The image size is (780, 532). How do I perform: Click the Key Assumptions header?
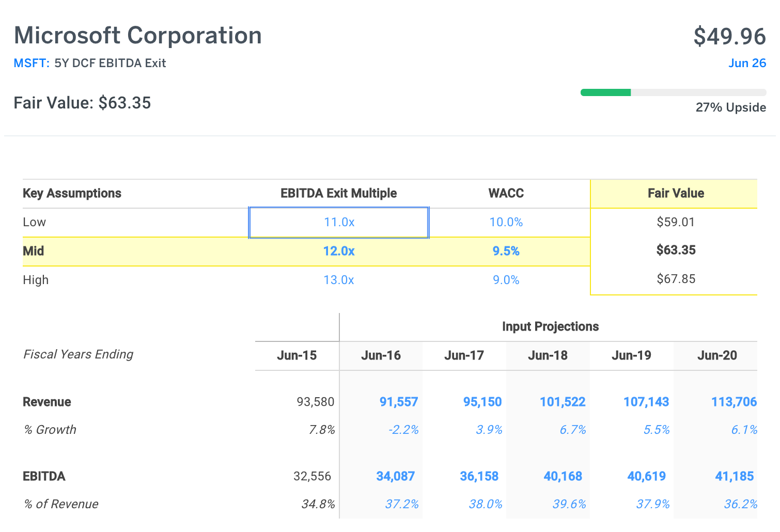click(72, 194)
